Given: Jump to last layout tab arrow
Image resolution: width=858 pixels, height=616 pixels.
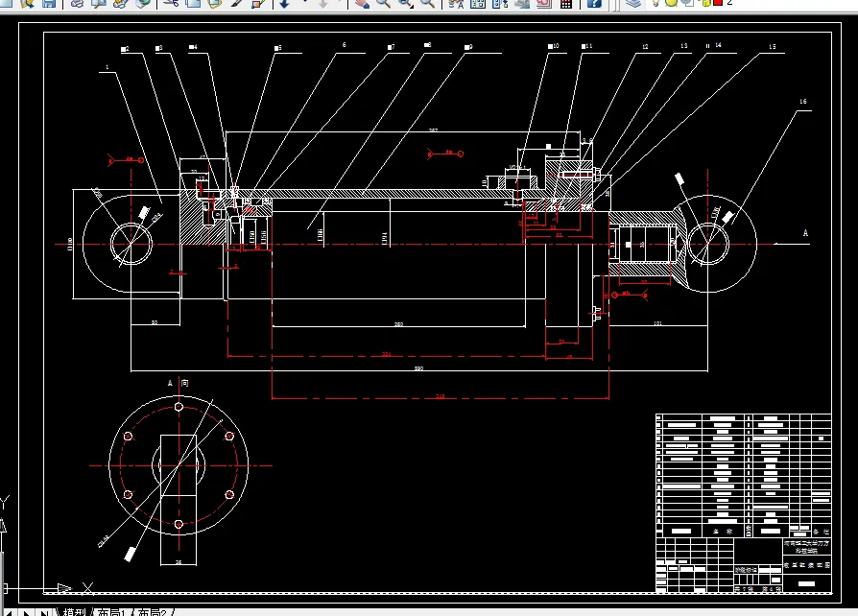Looking at the screenshot, I should 44,612.
